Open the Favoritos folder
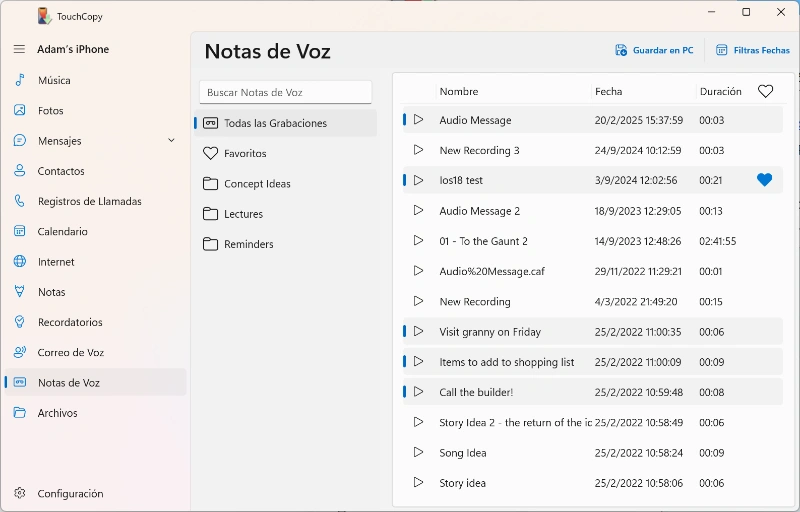Viewport: 800px width, 512px height. pyautogui.click(x=245, y=154)
